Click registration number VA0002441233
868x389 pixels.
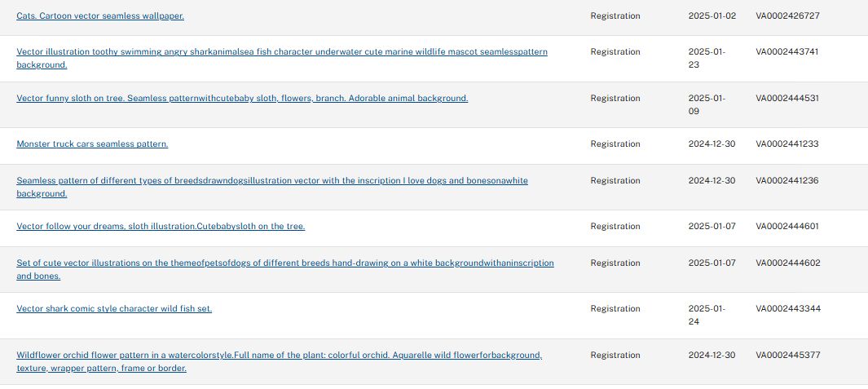786,144
